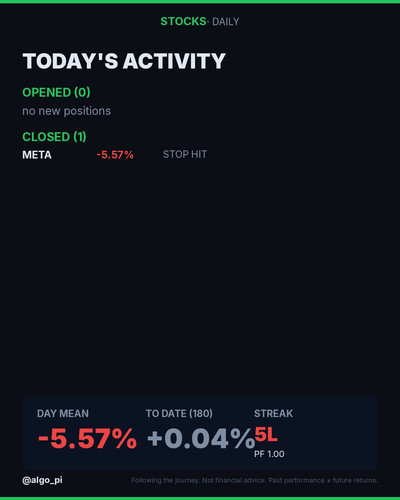Image resolution: width=400 pixels, height=500 pixels.
Task: Click the STOCKS header label
Action: coord(183,21)
